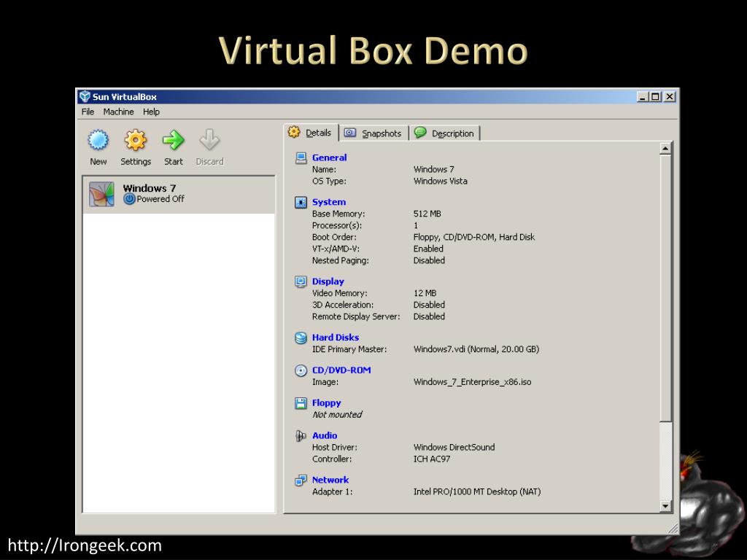Click the 'Nested Paging:' label

[341, 260]
